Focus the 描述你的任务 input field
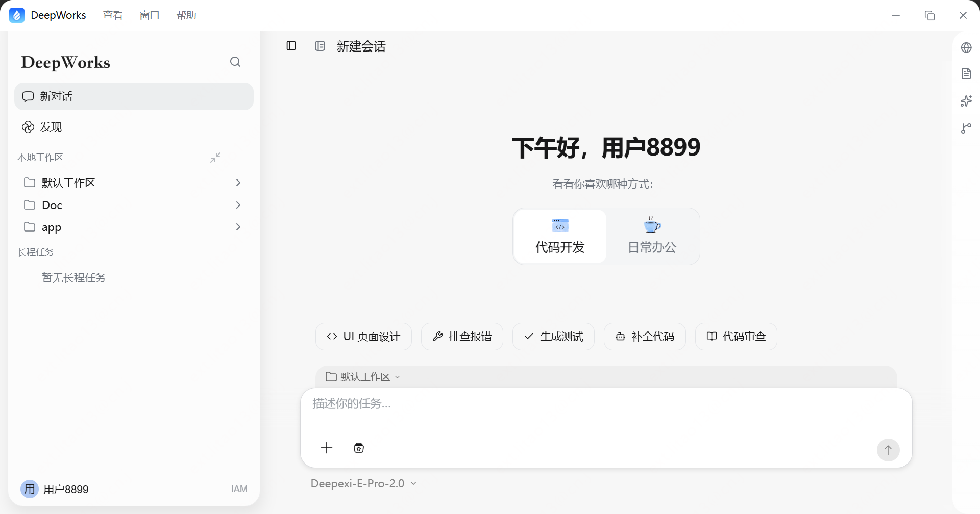 click(606, 404)
